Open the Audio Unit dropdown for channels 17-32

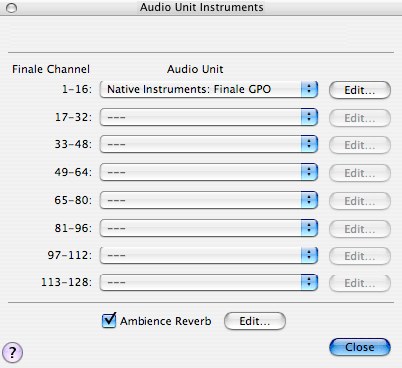point(209,117)
